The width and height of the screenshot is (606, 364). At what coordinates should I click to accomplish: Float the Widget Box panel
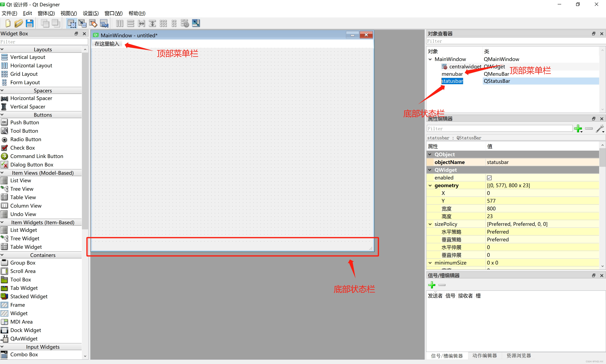tap(76, 33)
